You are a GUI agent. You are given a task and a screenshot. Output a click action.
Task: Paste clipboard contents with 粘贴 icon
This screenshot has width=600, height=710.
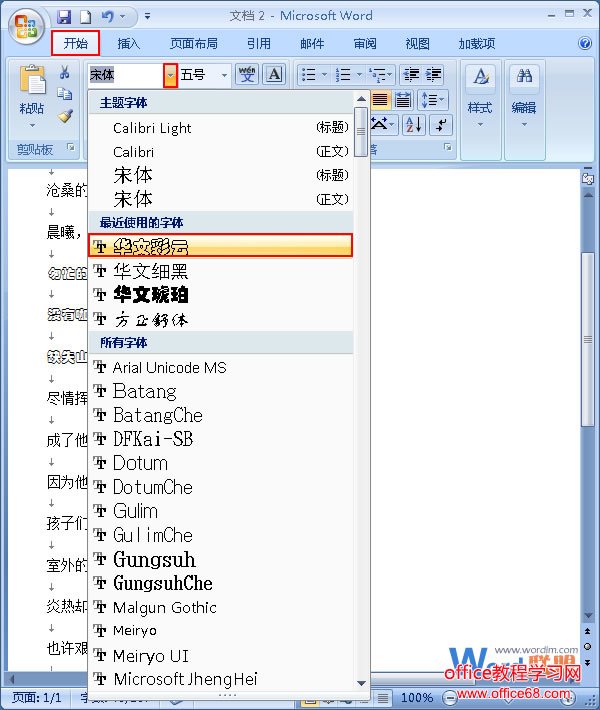[x=32, y=80]
